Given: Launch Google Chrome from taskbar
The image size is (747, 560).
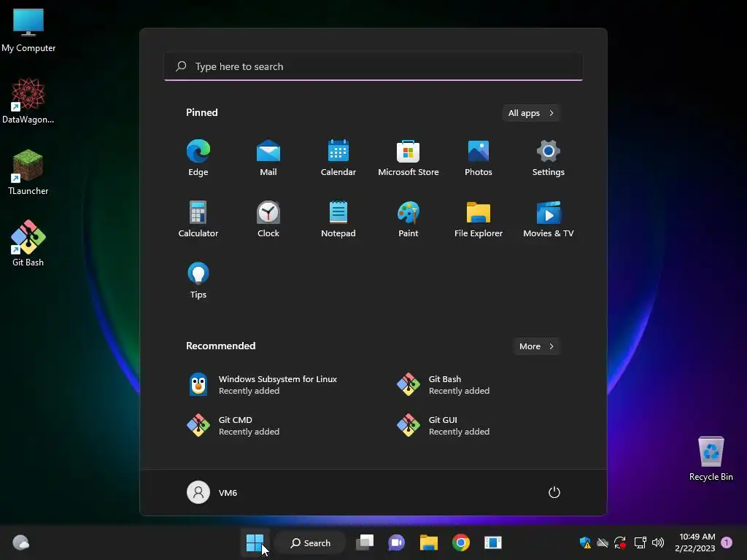Looking at the screenshot, I should click(461, 542).
